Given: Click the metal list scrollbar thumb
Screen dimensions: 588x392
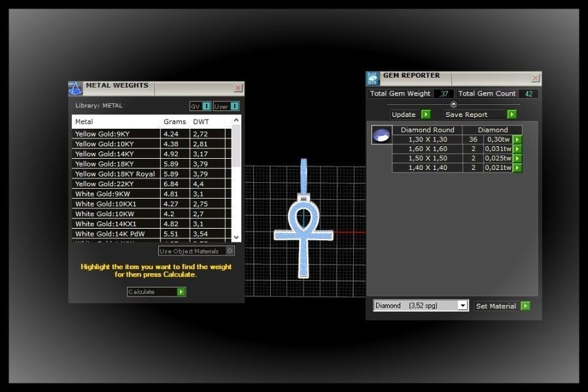Looking at the screenshot, I should [236, 146].
